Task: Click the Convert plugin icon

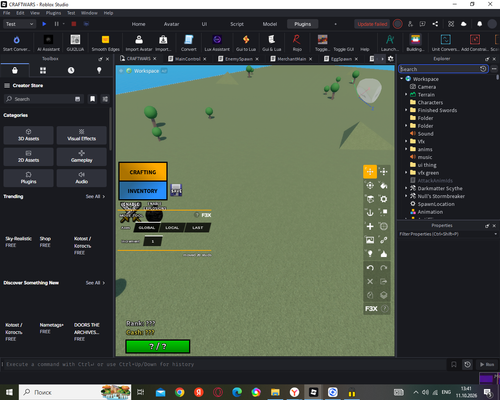Action: click(x=189, y=43)
